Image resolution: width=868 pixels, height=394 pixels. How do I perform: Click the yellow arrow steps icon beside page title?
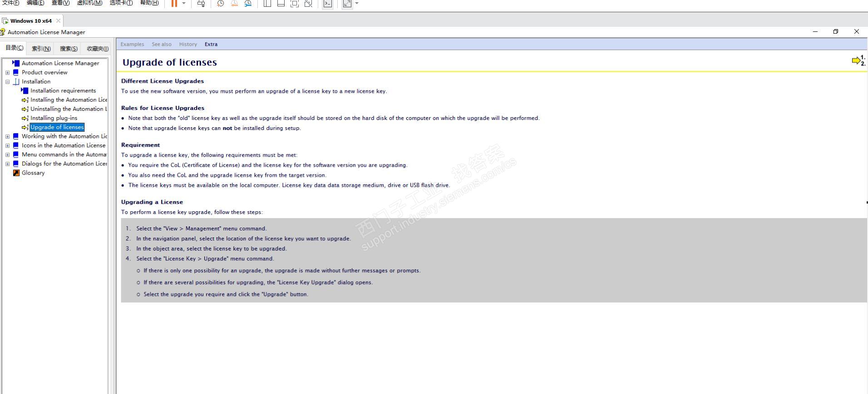[x=858, y=60]
